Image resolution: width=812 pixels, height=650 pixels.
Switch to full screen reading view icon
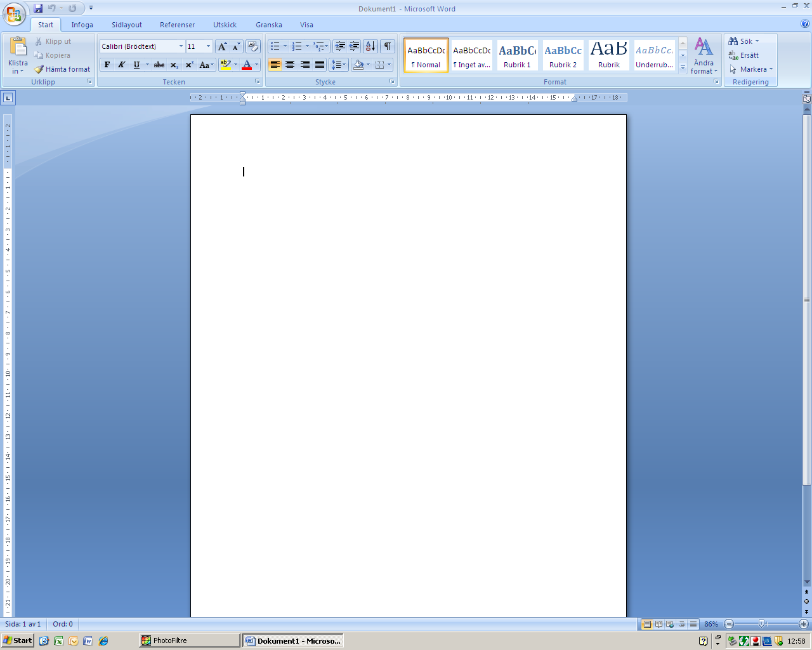[x=658, y=624]
